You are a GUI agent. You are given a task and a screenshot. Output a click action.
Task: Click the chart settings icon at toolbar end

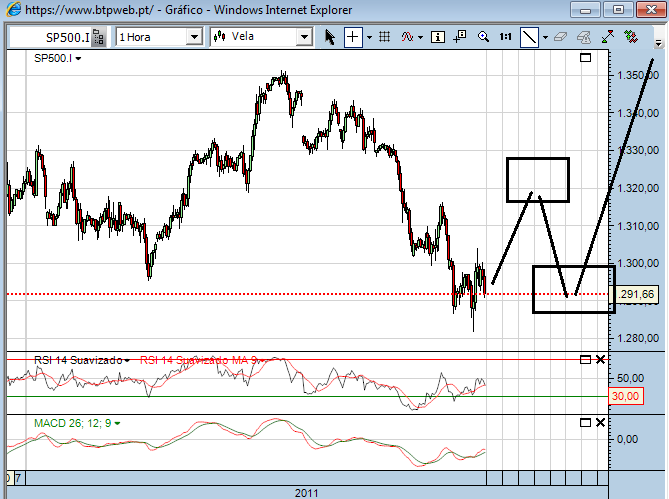coord(631,37)
